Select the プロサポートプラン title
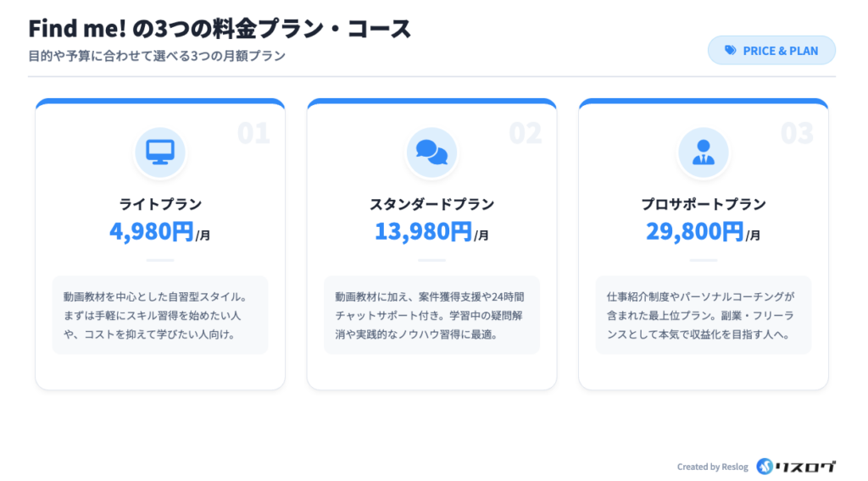 (x=703, y=204)
